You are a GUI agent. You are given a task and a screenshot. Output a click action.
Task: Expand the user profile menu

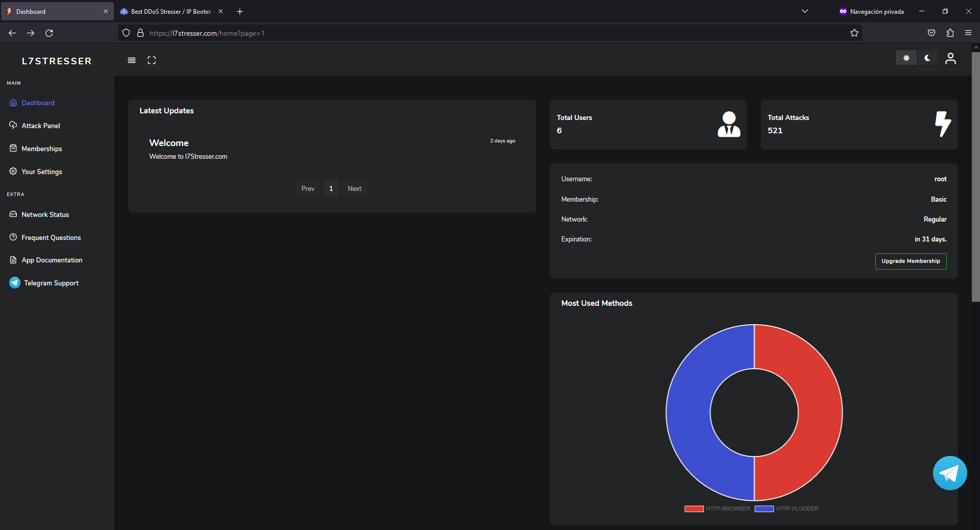pos(950,58)
